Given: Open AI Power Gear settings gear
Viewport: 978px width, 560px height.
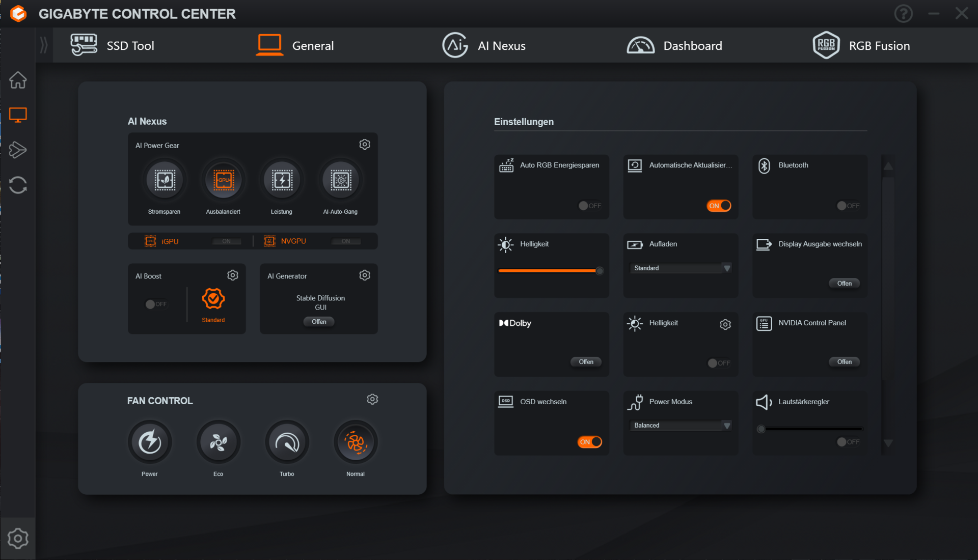Looking at the screenshot, I should point(365,145).
